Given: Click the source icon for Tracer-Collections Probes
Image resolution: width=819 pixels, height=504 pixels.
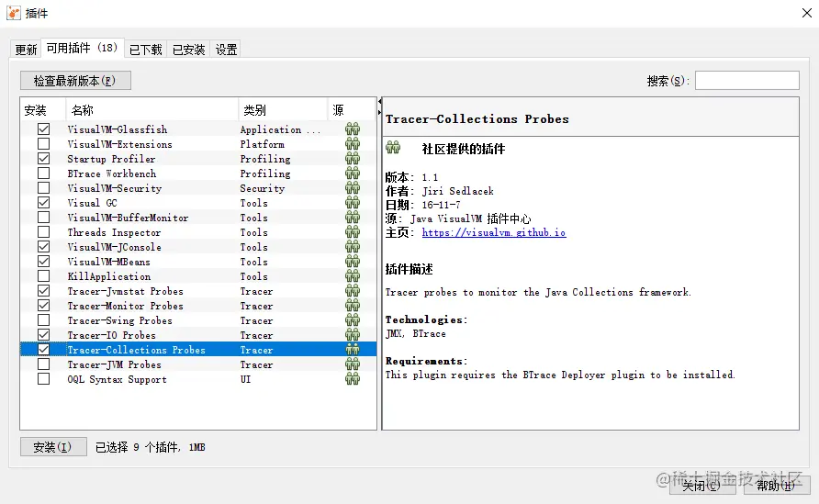Looking at the screenshot, I should click(x=353, y=350).
